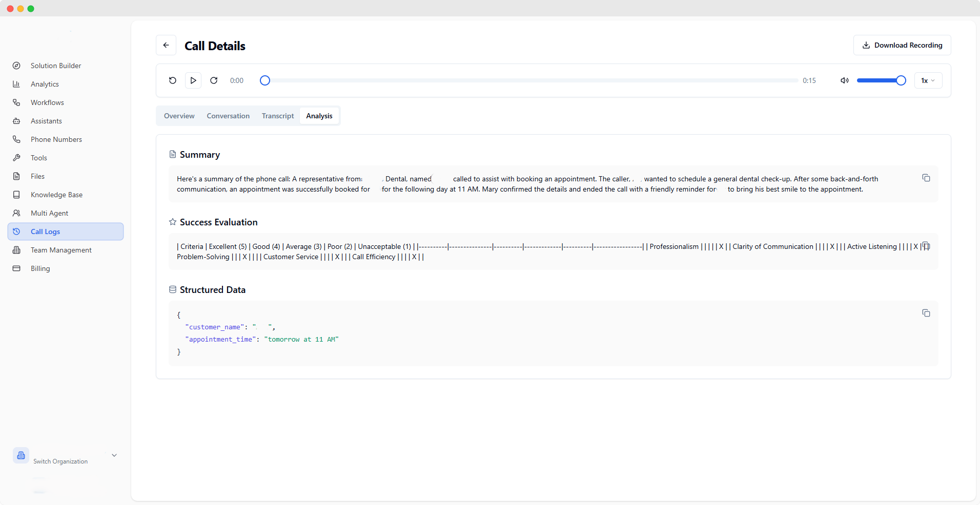Open Analytics from the sidebar

(45, 84)
